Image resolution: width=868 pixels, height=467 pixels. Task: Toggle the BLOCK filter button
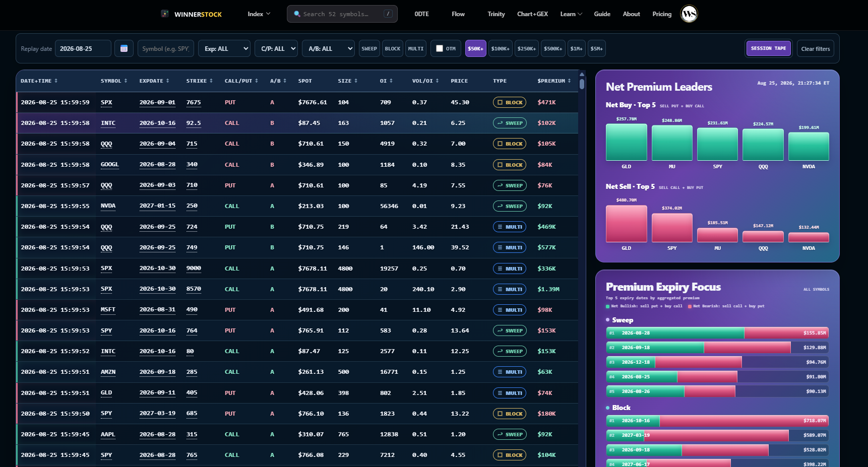pos(393,48)
